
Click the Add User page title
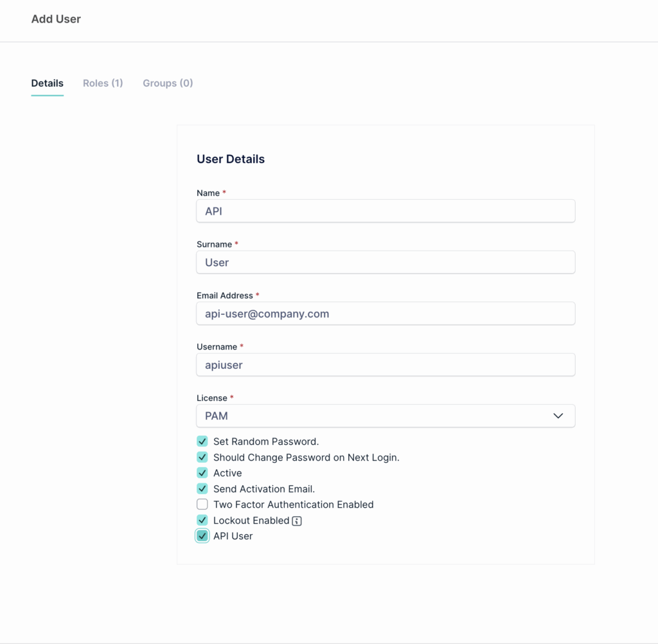tap(56, 19)
